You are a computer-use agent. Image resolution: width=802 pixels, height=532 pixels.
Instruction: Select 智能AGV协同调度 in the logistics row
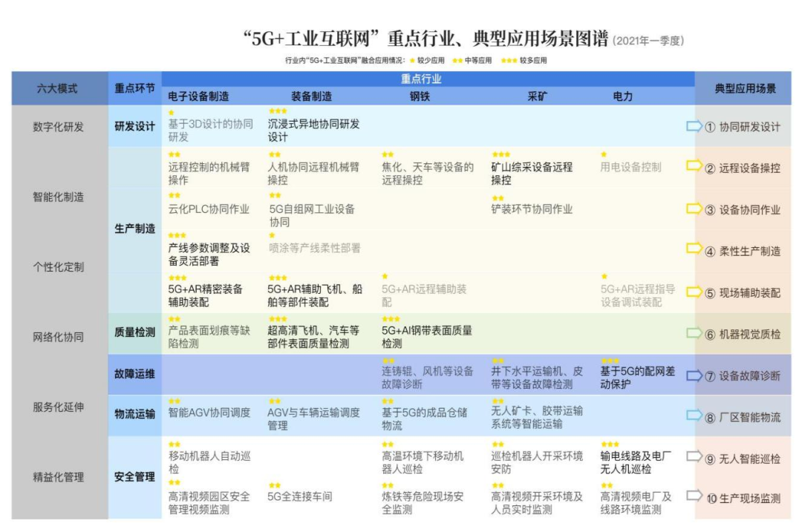(x=209, y=413)
